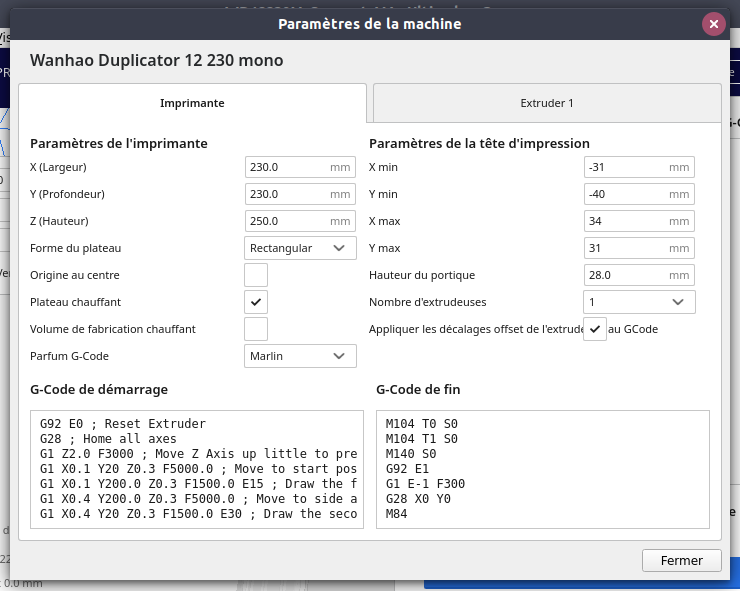The height and width of the screenshot is (591, 740).
Task: Click the X (Largeur) input field
Action: click(x=300, y=167)
